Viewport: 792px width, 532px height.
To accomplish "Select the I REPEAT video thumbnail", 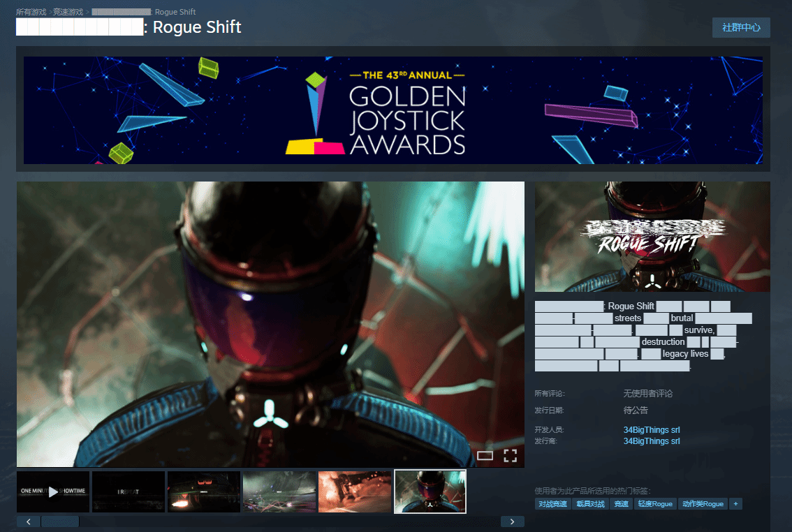I will [129, 492].
